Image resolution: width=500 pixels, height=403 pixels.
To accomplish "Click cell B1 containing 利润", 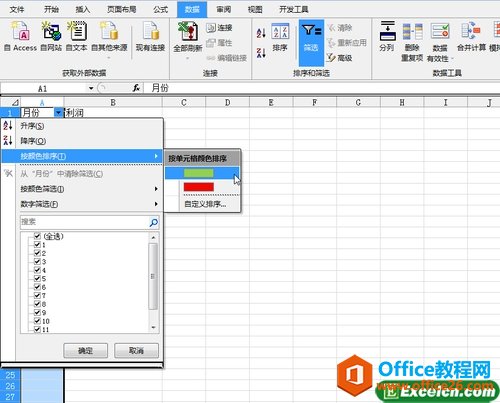I will (113, 113).
